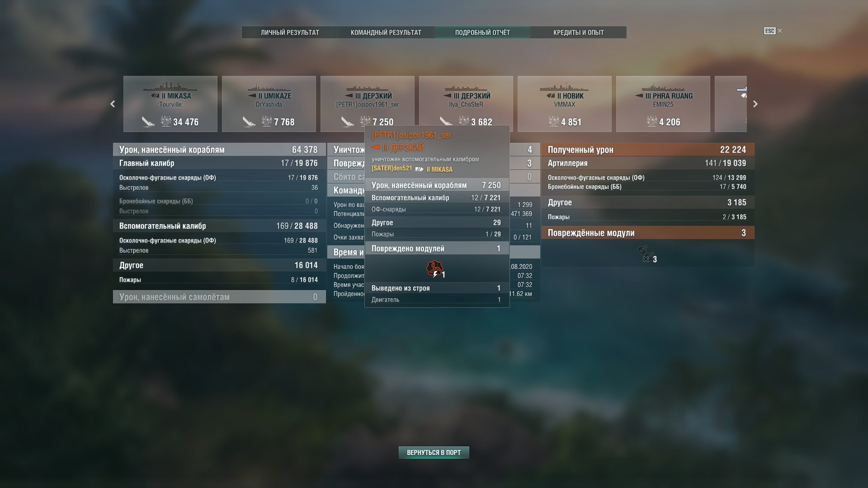This screenshot has height=488, width=868.
Task: Click the damaged modules icon under Повреждённые модули
Action: (x=645, y=253)
